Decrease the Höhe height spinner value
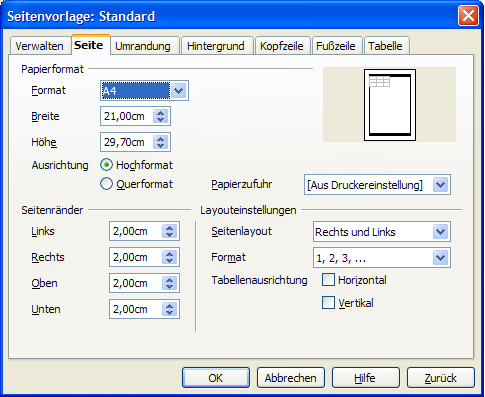The image size is (485, 397). click(161, 146)
